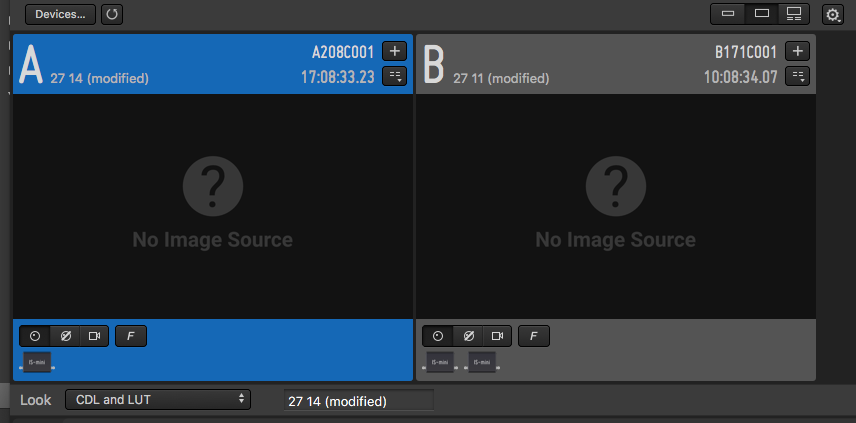Screen dimensions: 856x423
Task: Click the F button in slot B
Action: pos(534,336)
